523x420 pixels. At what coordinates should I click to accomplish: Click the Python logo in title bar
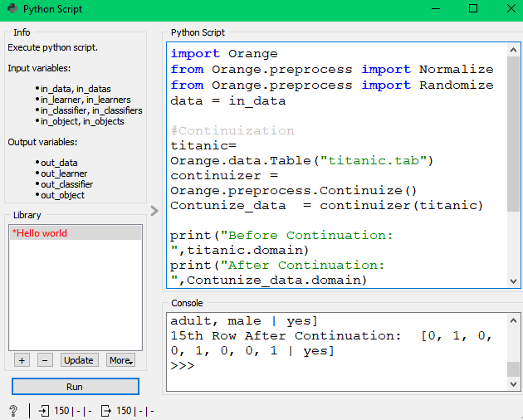12,8
